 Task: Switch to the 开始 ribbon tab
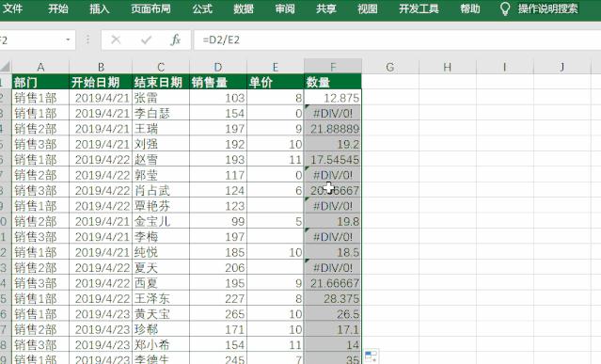58,8
